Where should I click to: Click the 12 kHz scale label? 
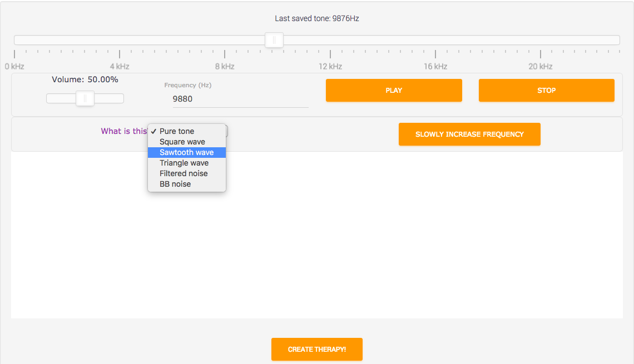point(330,66)
